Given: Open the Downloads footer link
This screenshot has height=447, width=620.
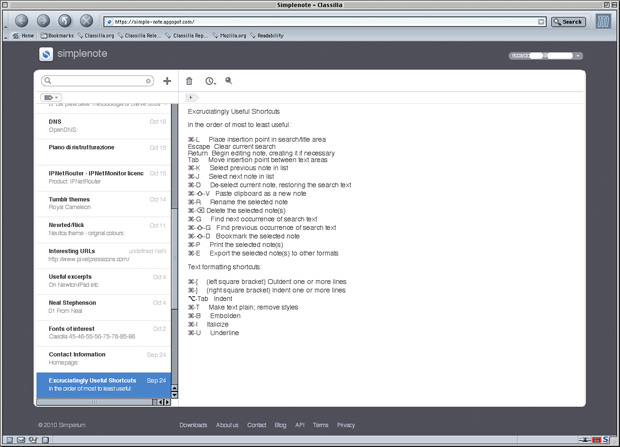Looking at the screenshot, I should point(193,425).
